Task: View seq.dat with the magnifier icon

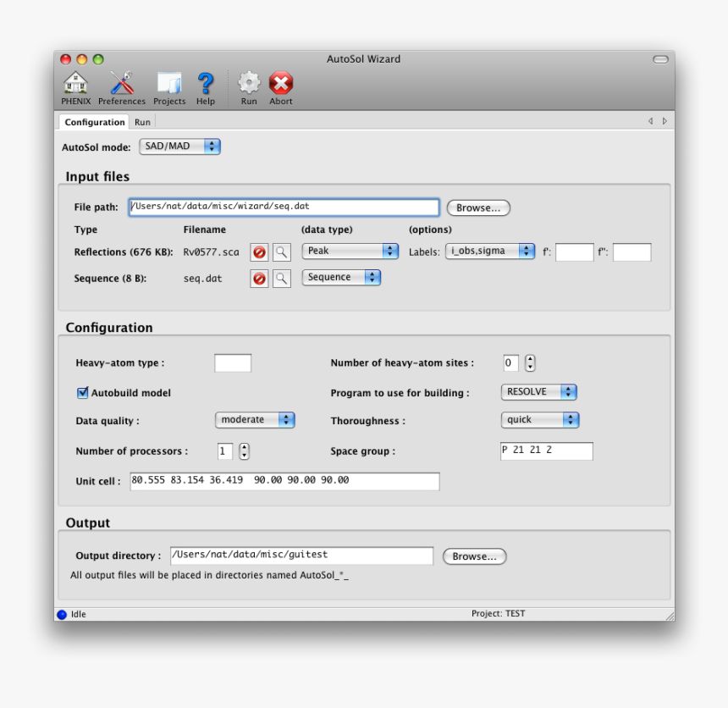Action: (281, 279)
